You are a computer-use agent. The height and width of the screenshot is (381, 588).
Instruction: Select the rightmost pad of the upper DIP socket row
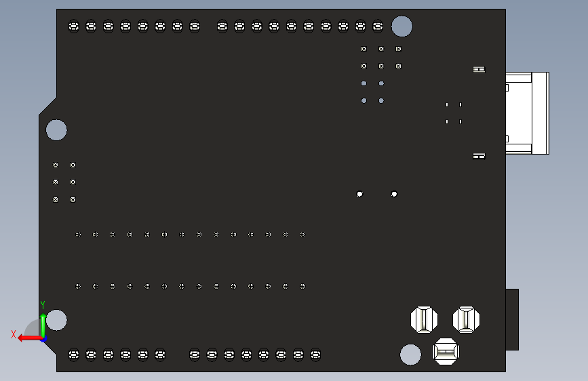point(302,235)
